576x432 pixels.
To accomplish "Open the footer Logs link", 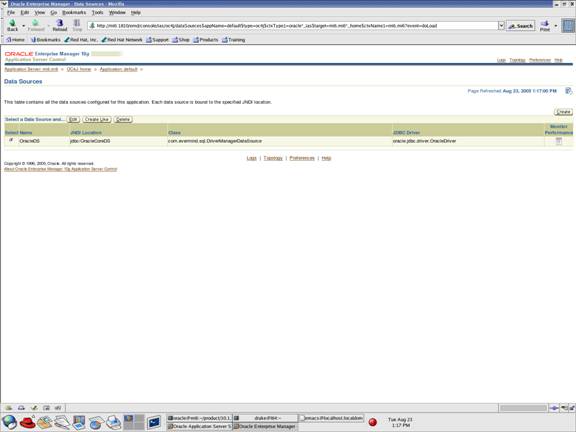I will point(251,158).
